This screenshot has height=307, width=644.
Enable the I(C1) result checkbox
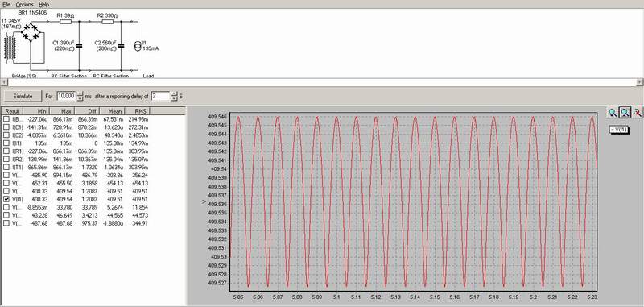coord(6,127)
